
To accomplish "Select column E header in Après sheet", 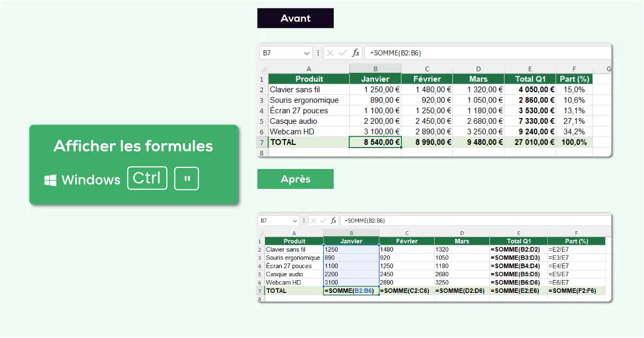I will click(518, 233).
